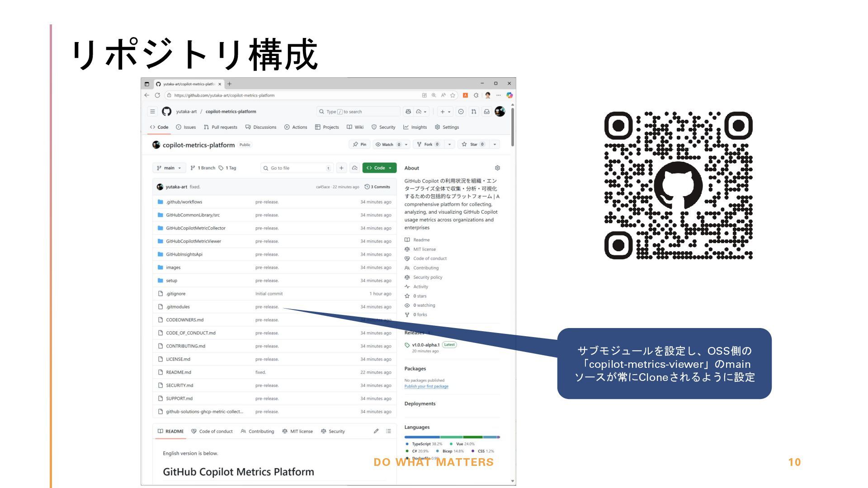Click the About section gear icon
This screenshot has height=488, width=868.
click(x=497, y=168)
